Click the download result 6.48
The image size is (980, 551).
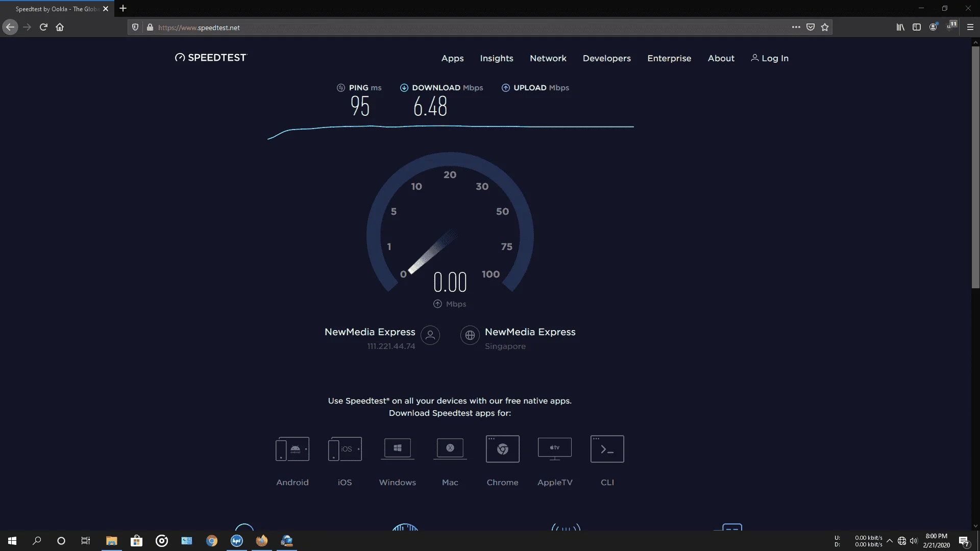[430, 106]
